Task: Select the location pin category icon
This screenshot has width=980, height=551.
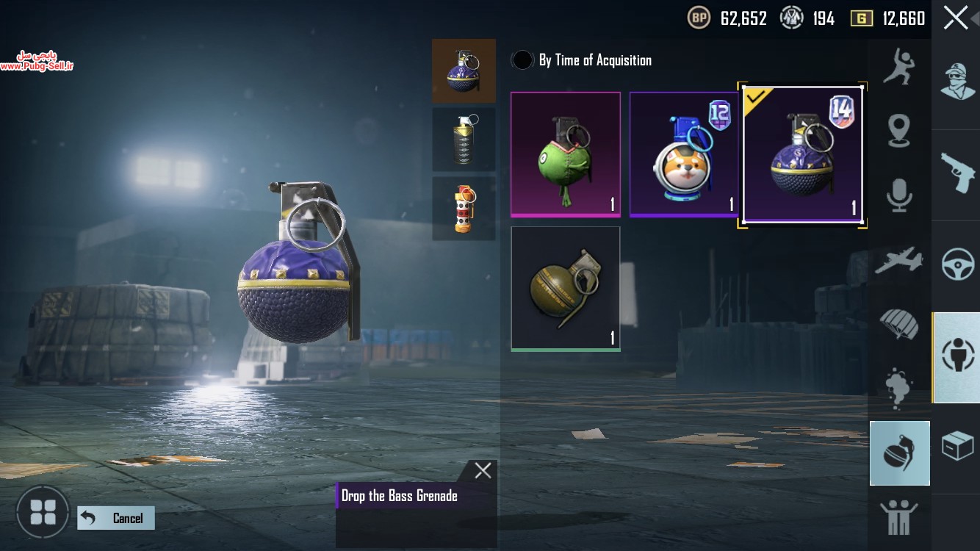Action: (899, 131)
